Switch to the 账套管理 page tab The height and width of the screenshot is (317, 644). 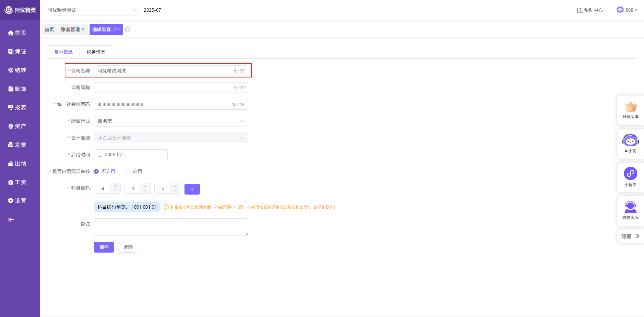[x=70, y=30]
